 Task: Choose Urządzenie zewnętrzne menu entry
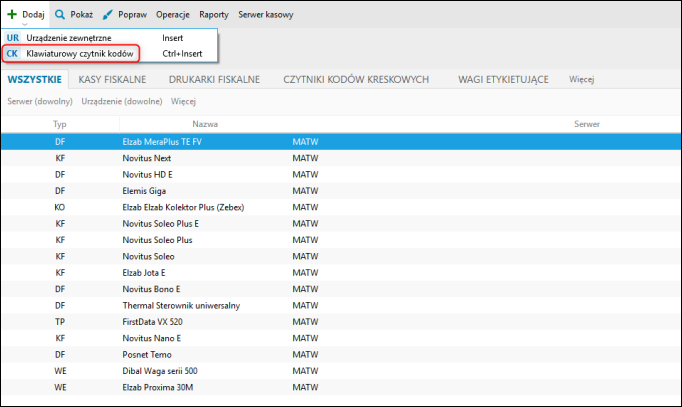(69, 37)
